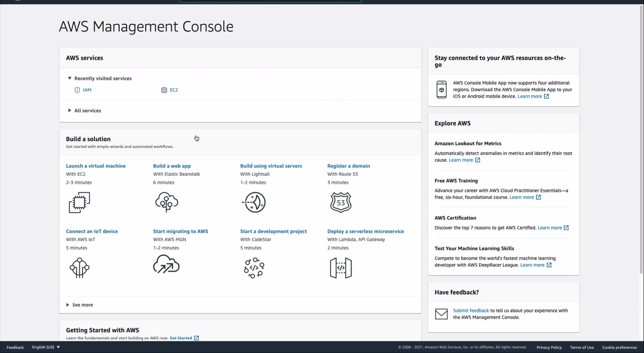Click the 'Have feedback?' heading
The image size is (644, 353).
[x=457, y=292]
